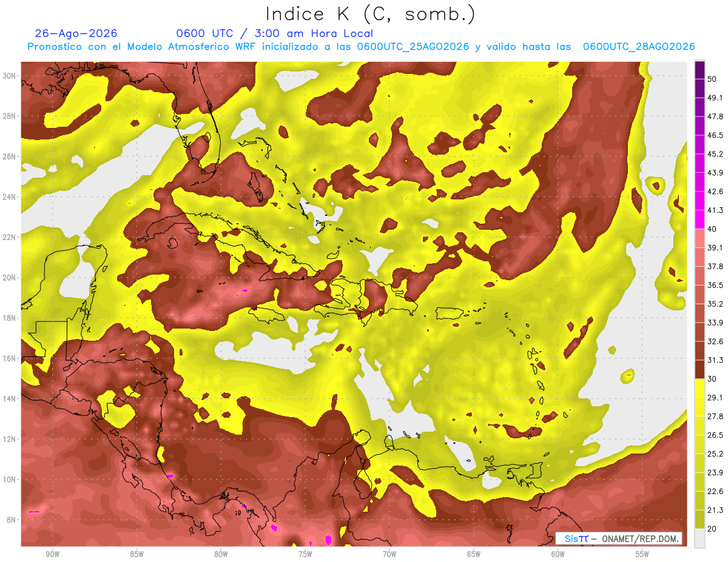Click the colorbar value '41.3'
The height and width of the screenshot is (562, 728).
(715, 210)
